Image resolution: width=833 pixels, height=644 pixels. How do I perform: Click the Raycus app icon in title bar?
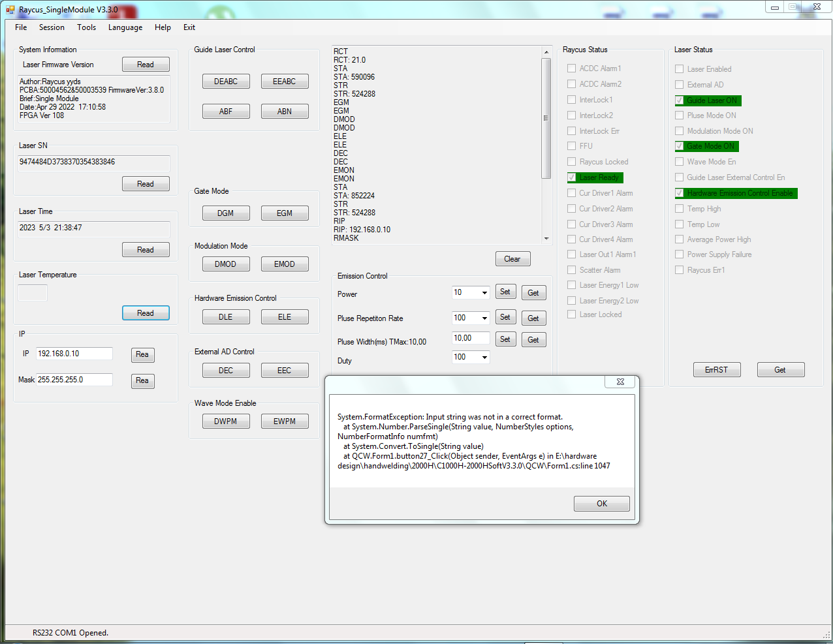(x=10, y=10)
